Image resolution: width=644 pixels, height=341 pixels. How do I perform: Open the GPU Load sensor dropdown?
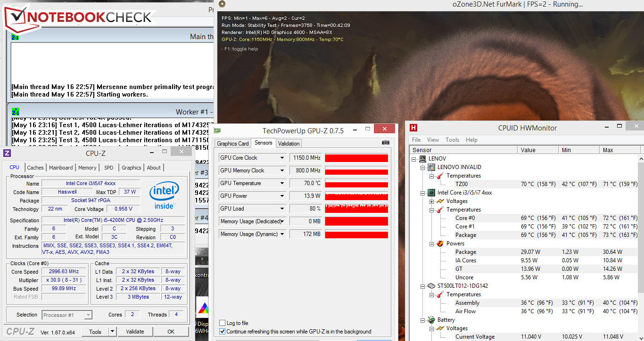(282, 209)
